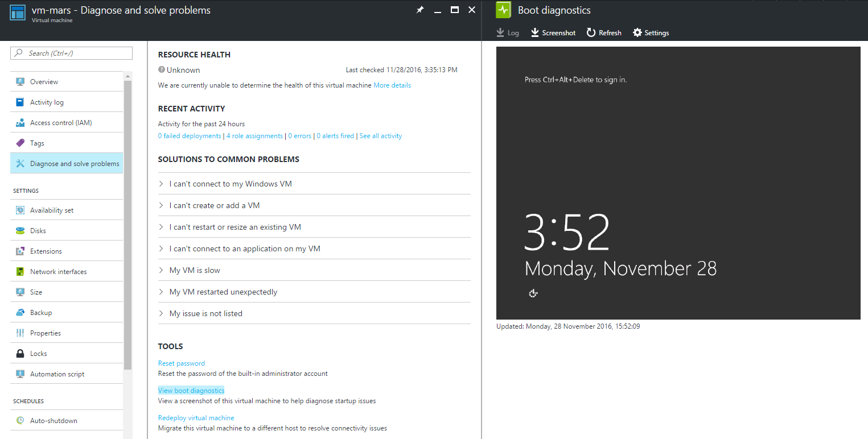Click the Automation script icon
Viewport: 868px width, 439px height.
point(20,374)
